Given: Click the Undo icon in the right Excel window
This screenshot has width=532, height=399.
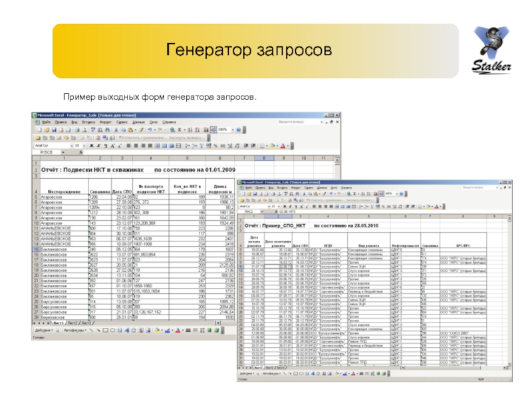Looking at the screenshot, I should coord(331,194).
